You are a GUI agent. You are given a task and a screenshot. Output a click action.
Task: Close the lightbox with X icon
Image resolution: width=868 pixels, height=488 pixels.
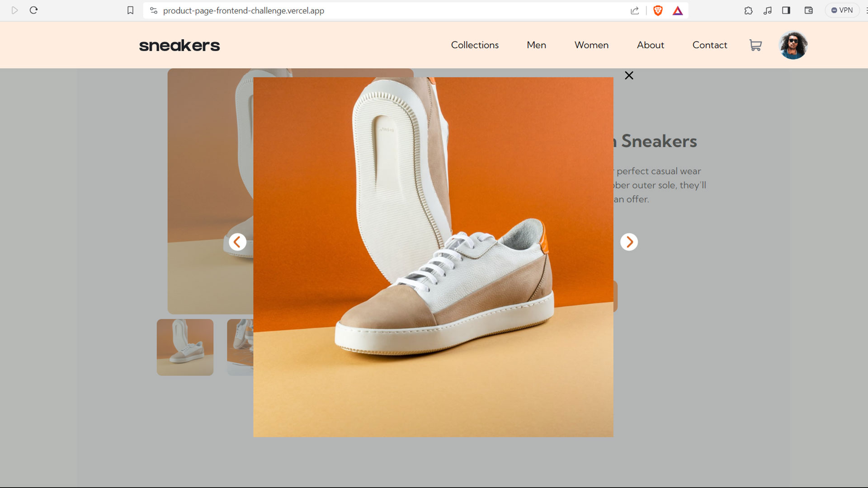coord(629,75)
